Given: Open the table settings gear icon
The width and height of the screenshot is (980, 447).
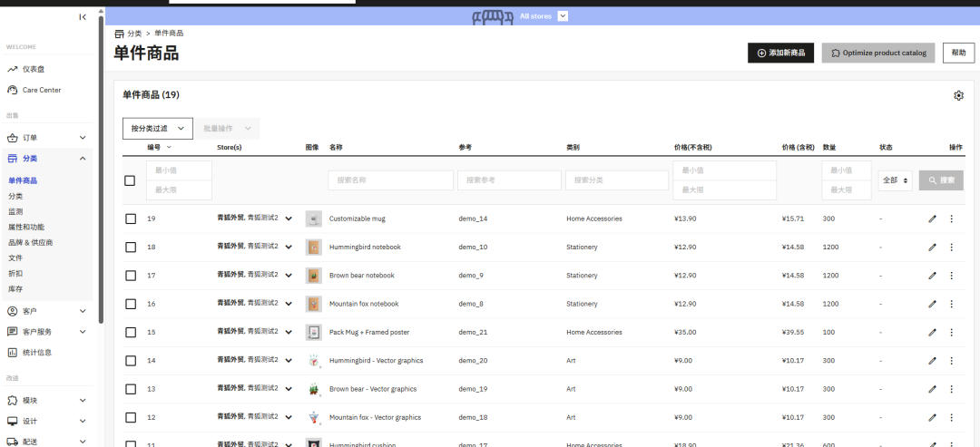Looking at the screenshot, I should coord(958,95).
